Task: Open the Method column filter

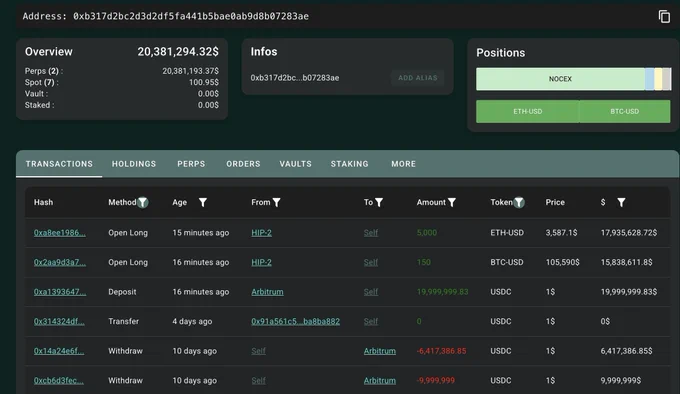Action: 143,202
